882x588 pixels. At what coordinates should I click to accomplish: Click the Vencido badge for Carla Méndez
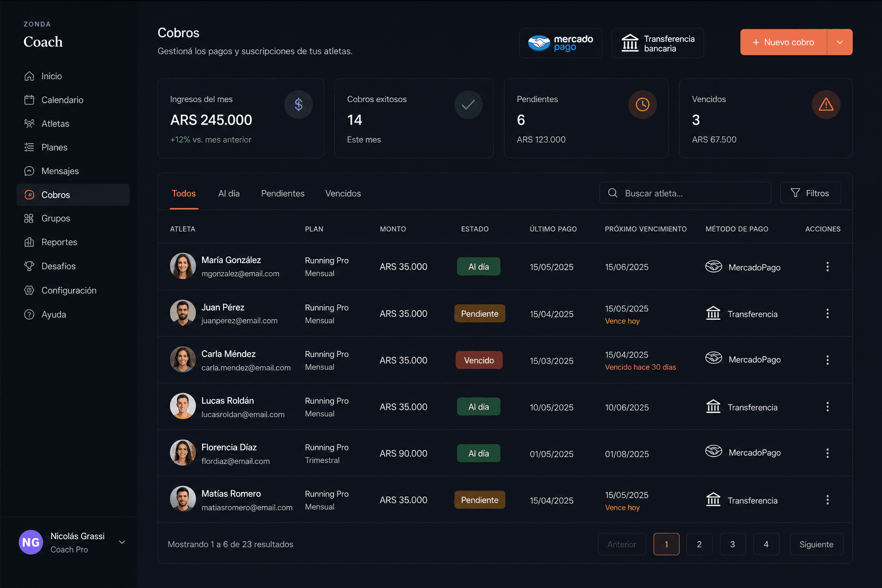click(479, 360)
